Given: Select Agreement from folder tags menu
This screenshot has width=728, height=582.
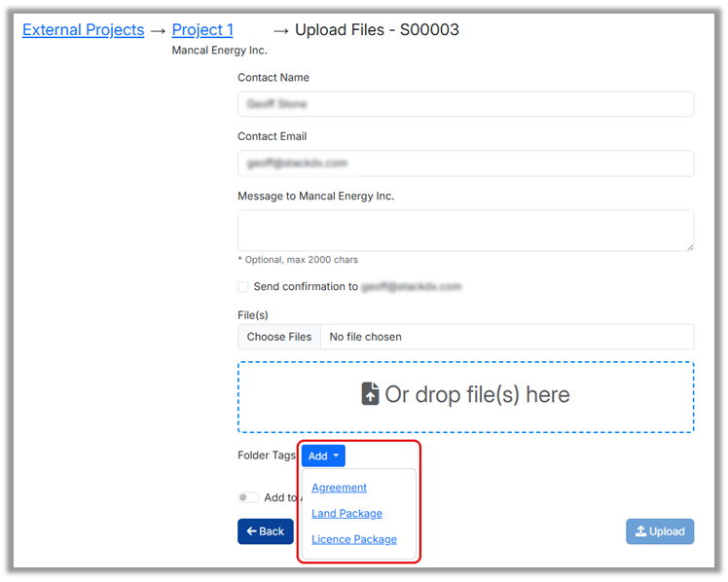Looking at the screenshot, I should [x=339, y=488].
